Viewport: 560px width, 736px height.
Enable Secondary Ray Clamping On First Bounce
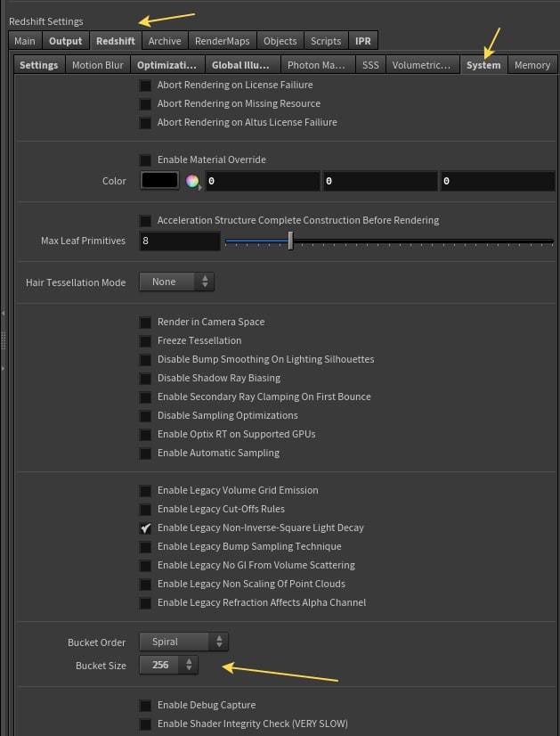145,397
